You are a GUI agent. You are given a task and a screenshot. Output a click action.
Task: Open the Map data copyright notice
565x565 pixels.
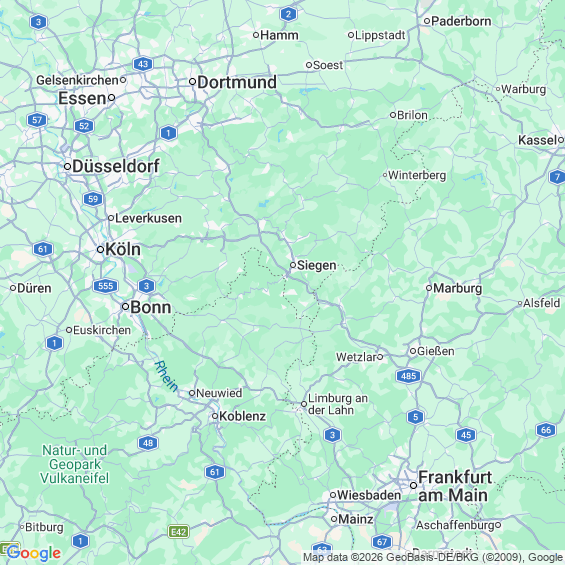pos(433,557)
